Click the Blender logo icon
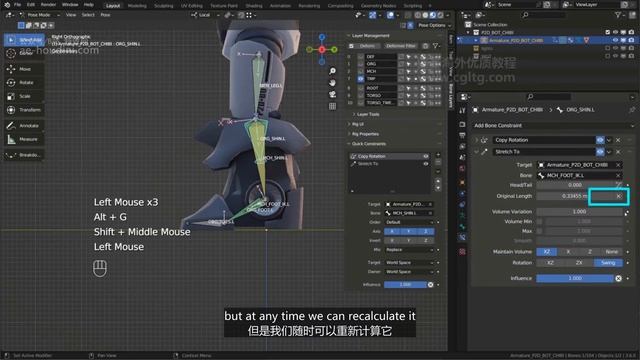640x360 pixels. click(x=7, y=4)
